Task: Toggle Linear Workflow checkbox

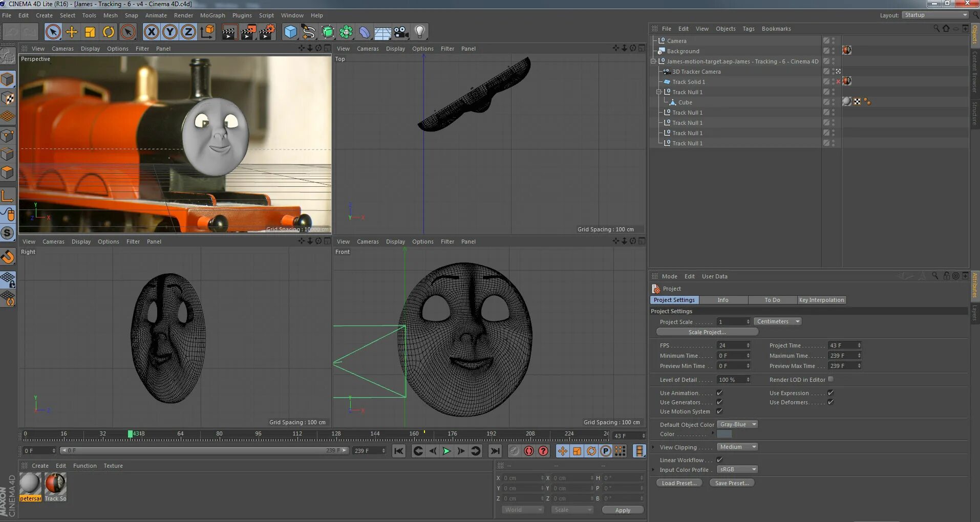Action: point(719,460)
